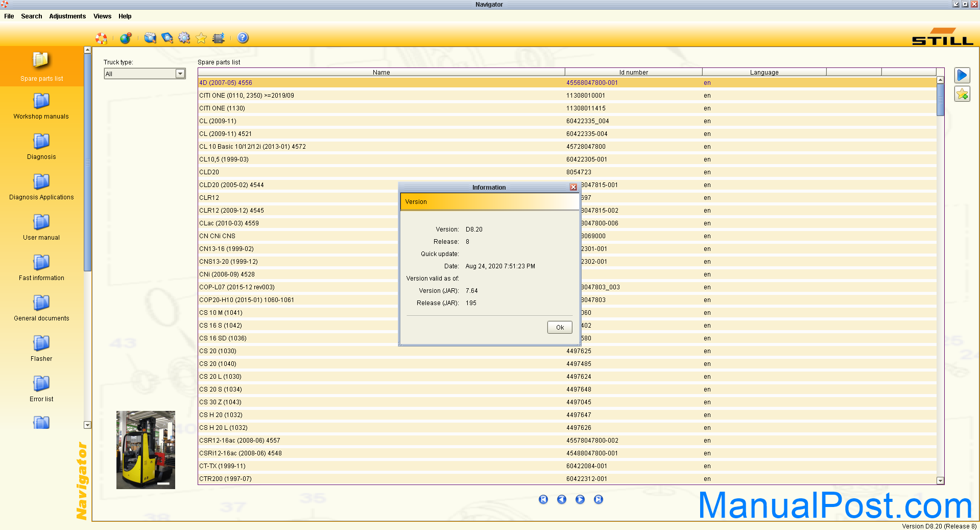Viewport: 980px width, 530px height.
Task: Sort by the Name column header
Action: click(381, 73)
